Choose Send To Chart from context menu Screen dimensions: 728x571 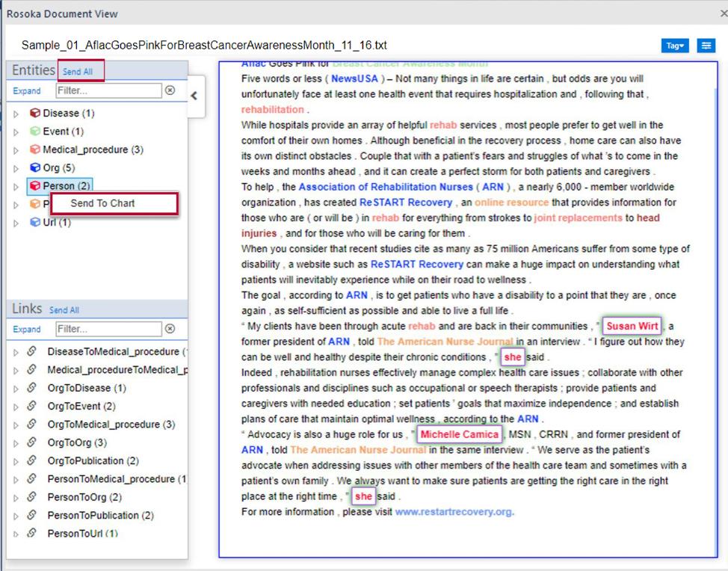pyautogui.click(x=102, y=204)
